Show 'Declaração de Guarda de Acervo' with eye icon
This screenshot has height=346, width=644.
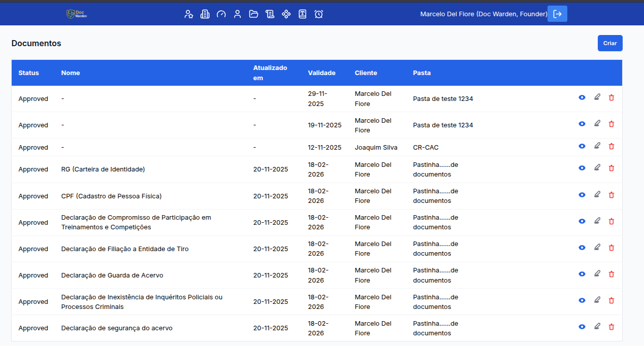582,273
